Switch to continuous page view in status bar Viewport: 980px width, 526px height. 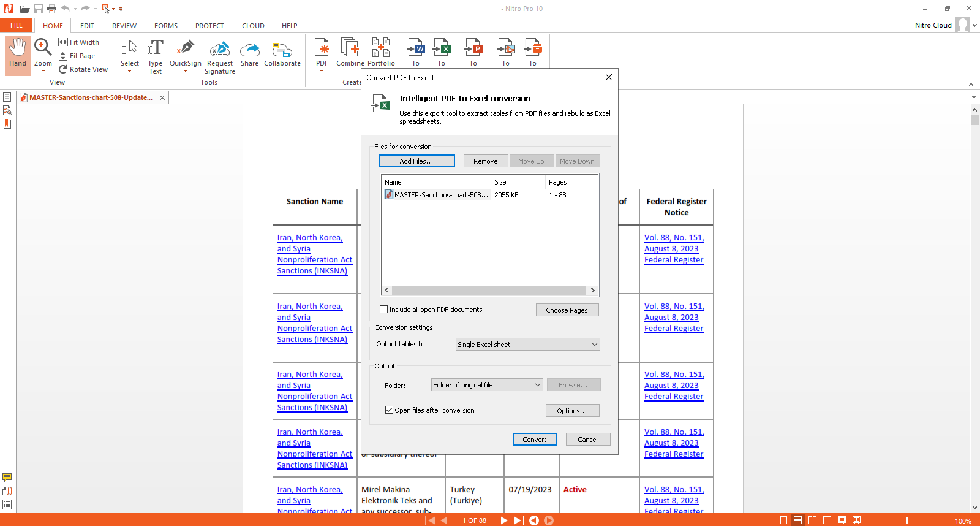798,520
